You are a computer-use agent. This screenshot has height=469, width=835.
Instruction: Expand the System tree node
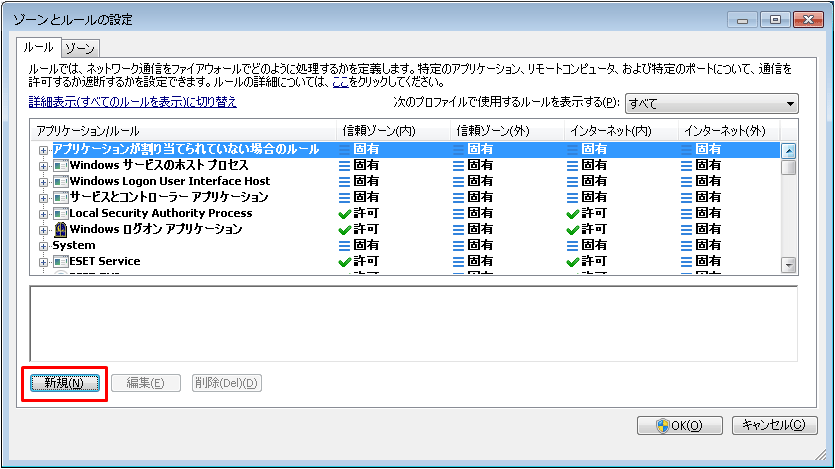click(43, 245)
